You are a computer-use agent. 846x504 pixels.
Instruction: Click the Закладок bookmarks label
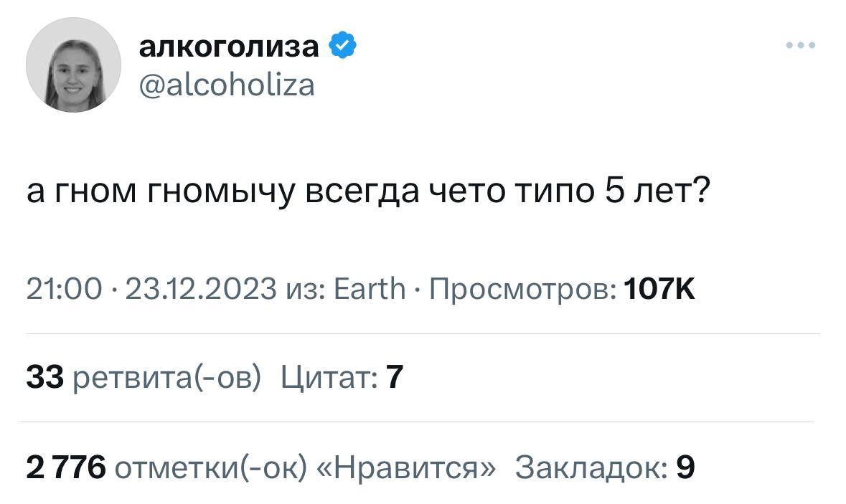pyautogui.click(x=591, y=467)
